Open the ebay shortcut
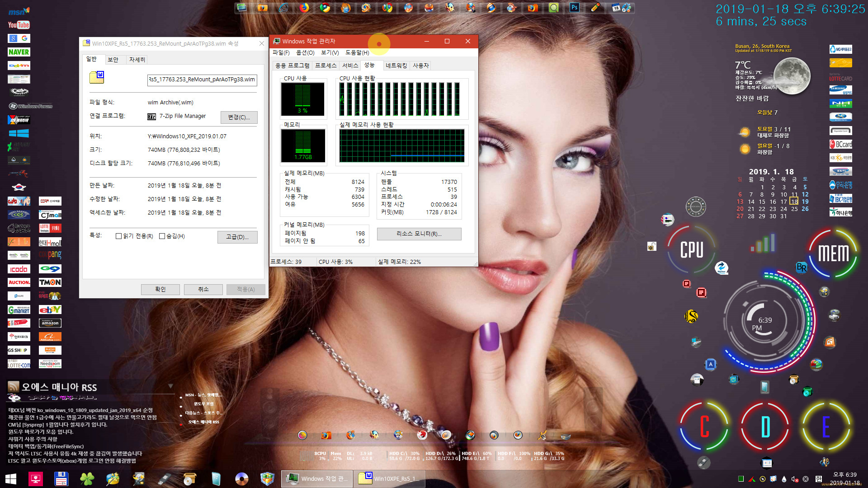Screen dimensions: 868x488 (50, 310)
